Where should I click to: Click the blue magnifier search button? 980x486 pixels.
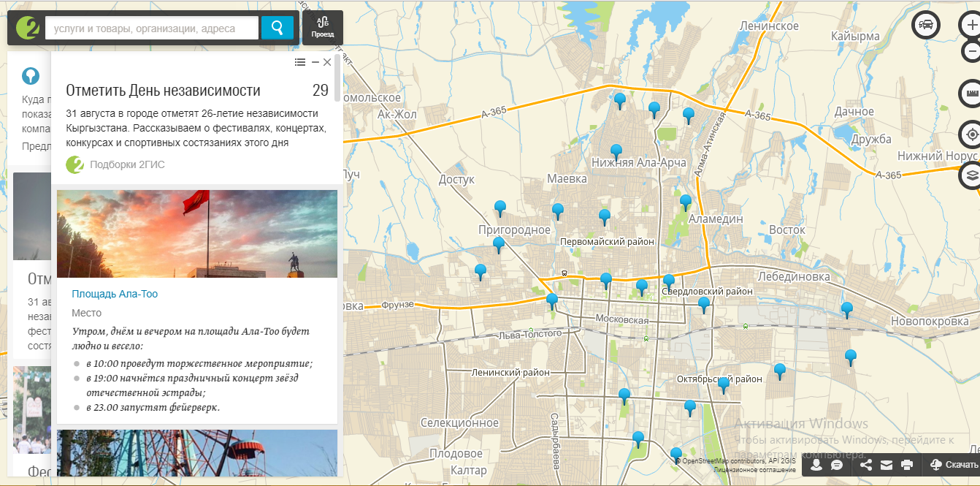pos(277,29)
